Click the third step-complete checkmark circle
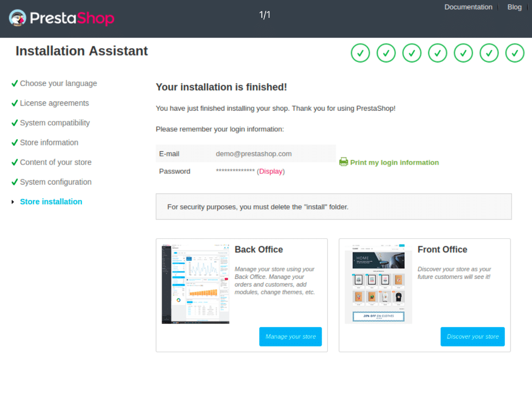 point(411,53)
